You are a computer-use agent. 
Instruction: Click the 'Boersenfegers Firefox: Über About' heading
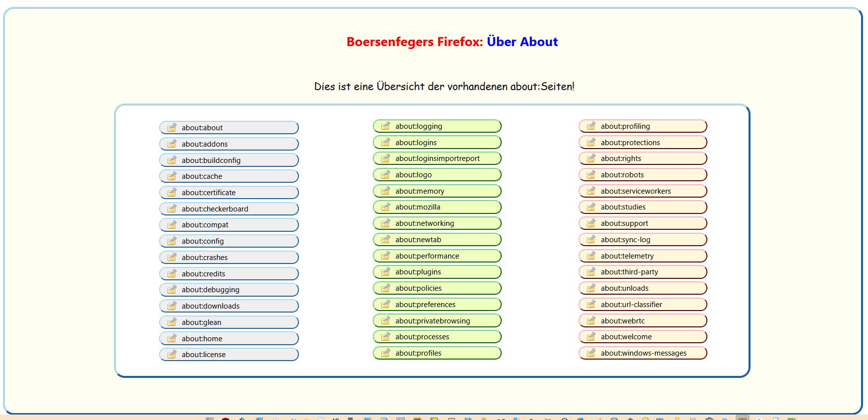pos(452,42)
